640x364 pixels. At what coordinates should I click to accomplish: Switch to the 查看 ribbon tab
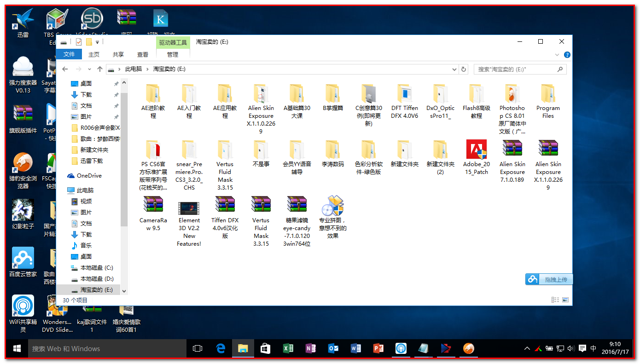tap(143, 54)
